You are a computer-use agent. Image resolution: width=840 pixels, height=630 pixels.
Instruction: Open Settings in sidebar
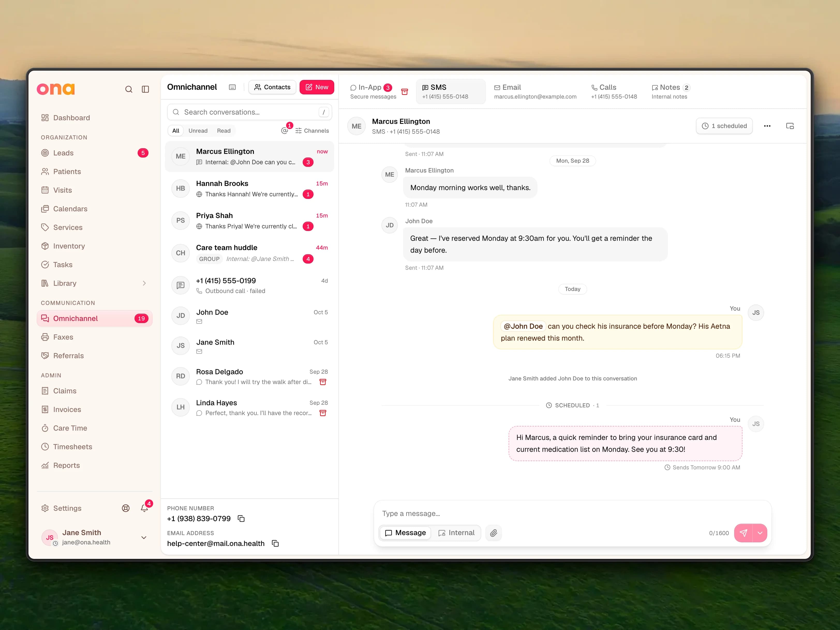61,508
